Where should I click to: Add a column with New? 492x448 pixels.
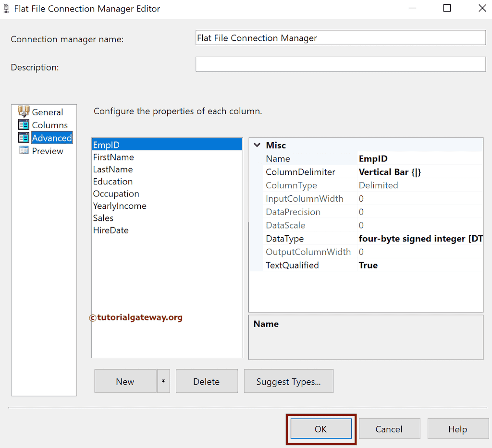(125, 381)
